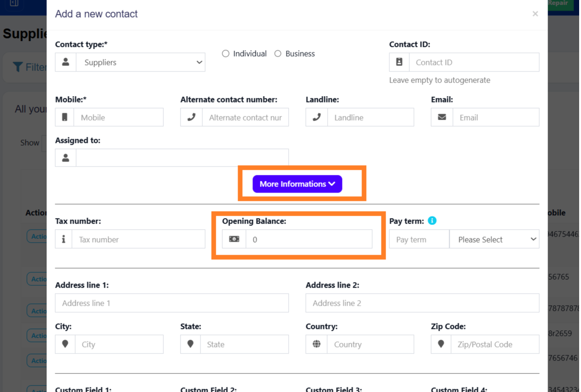
Task: Click the mobile phone icon beside Mobile field
Action: (65, 117)
